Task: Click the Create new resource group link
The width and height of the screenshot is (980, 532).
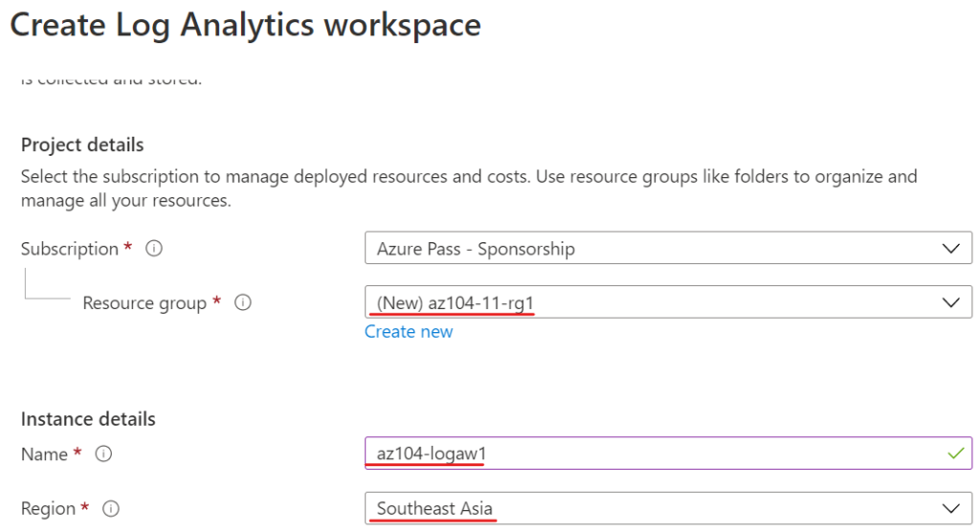Action: pyautogui.click(x=409, y=332)
